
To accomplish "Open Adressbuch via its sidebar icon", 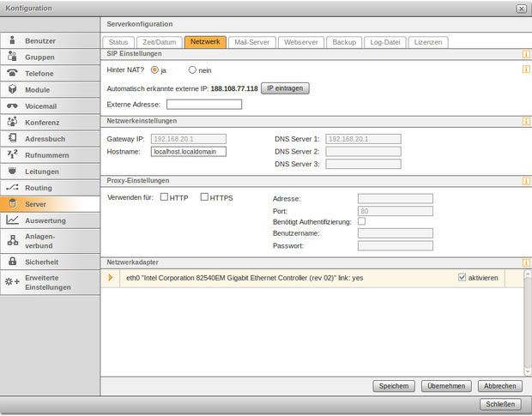I will point(12,138).
